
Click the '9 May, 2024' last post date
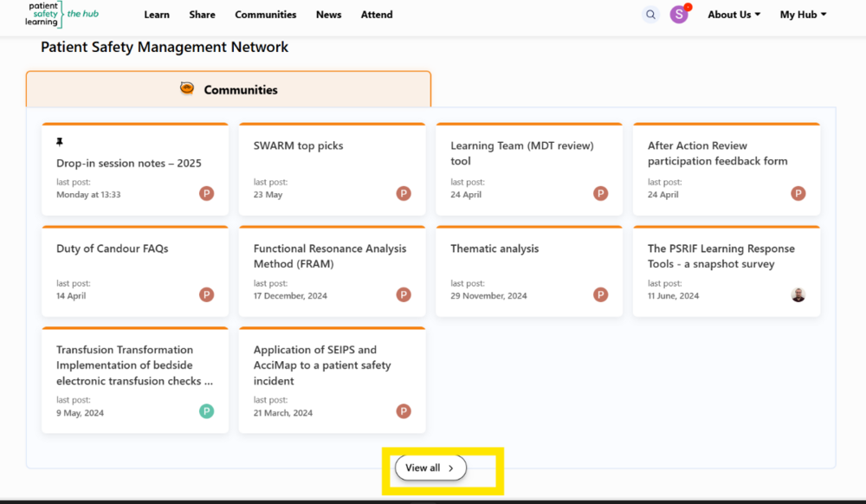coord(80,412)
